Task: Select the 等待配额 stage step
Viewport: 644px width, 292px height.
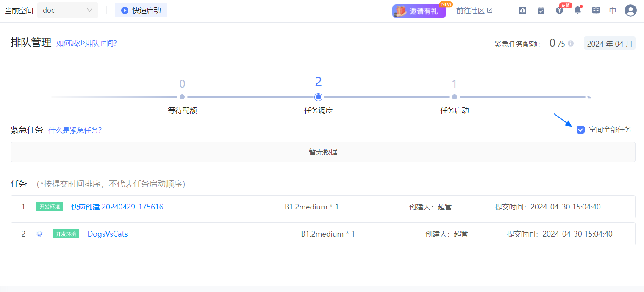Action: (182, 97)
